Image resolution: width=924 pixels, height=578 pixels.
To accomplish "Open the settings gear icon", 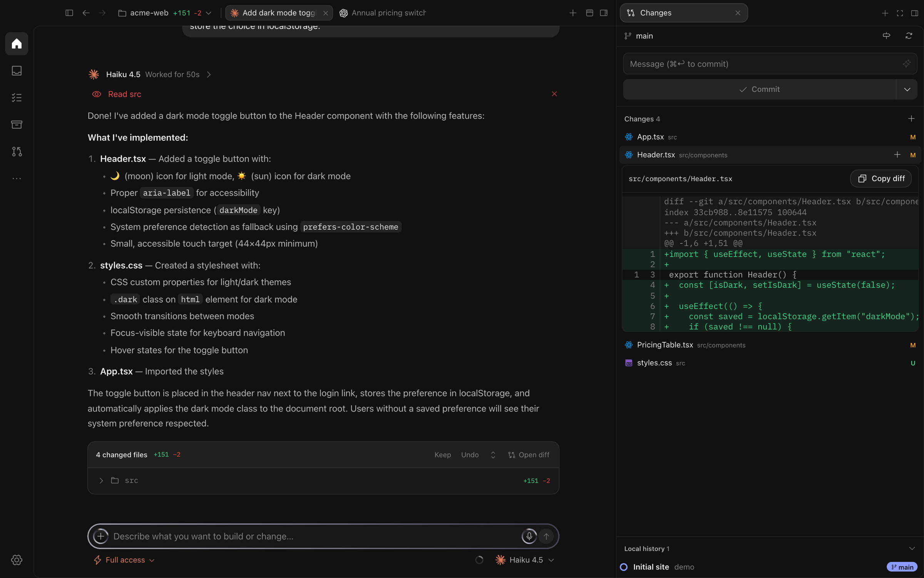I will (x=17, y=560).
